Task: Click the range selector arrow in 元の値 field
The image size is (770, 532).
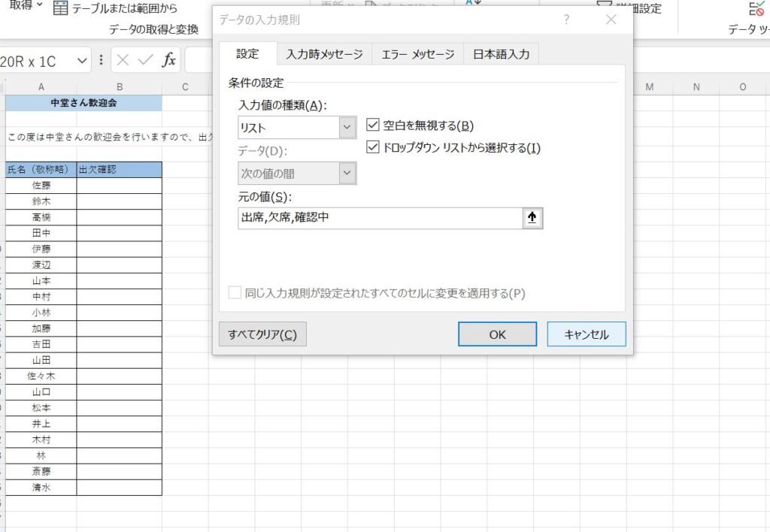Action: 532,218
